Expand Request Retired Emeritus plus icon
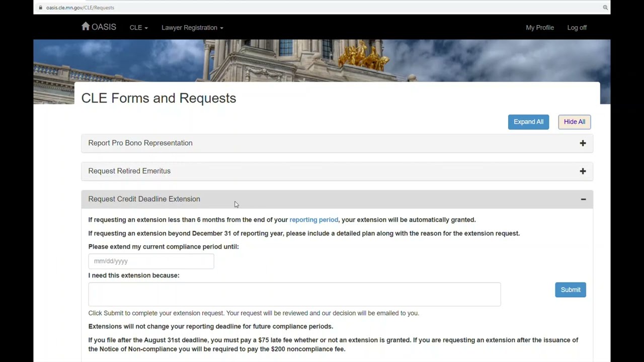 (583, 171)
